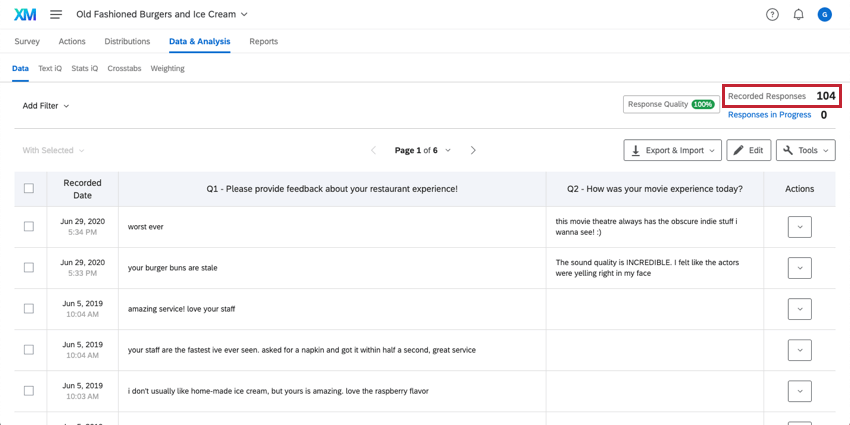This screenshot has height=425, width=850.
Task: Click the Edit pencil button
Action: [x=749, y=150]
